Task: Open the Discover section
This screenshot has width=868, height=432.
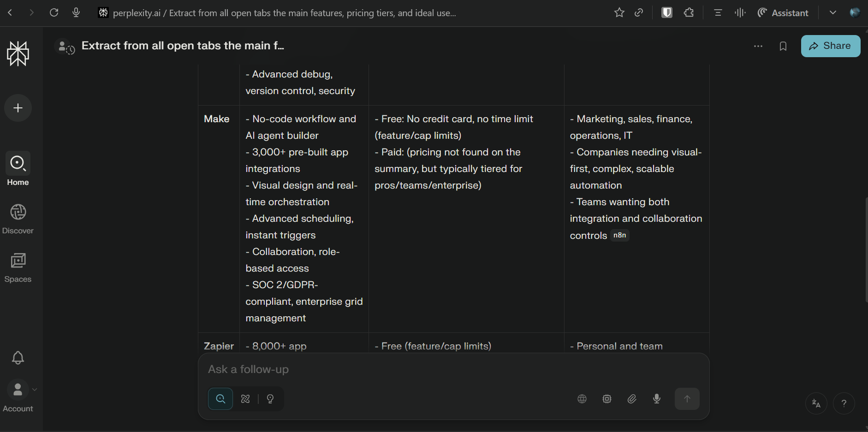Action: (x=18, y=219)
